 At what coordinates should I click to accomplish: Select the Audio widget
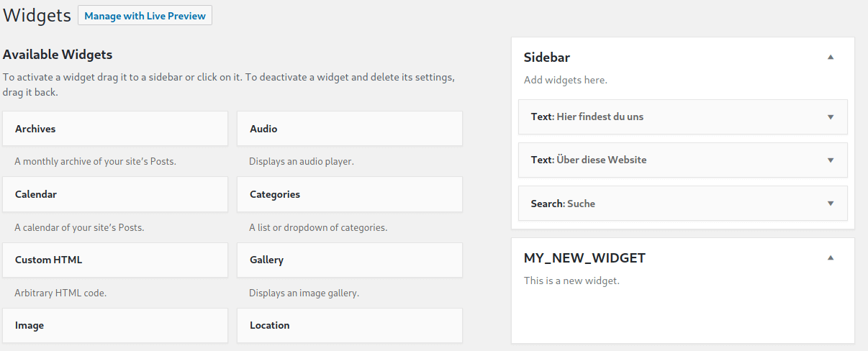(350, 129)
